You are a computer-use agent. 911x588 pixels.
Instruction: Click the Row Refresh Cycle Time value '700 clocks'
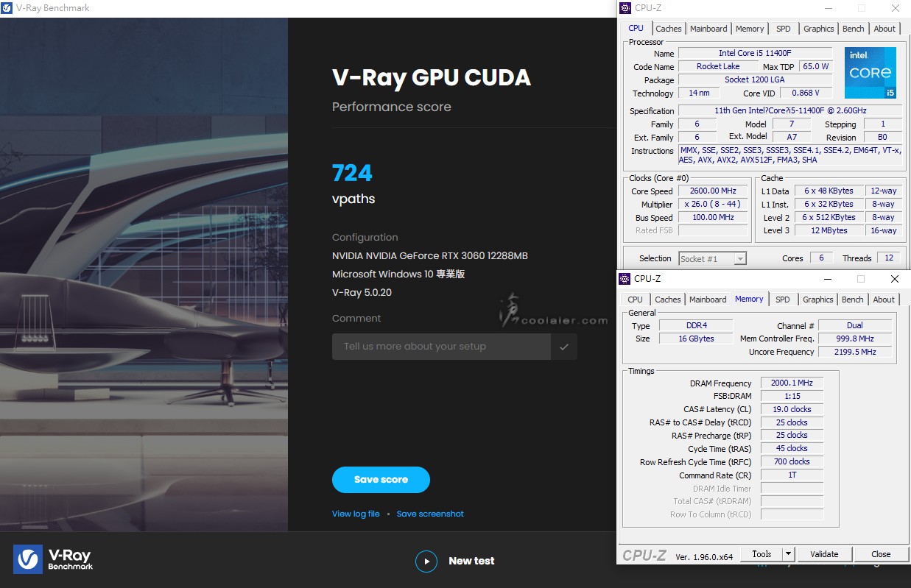coord(792,462)
